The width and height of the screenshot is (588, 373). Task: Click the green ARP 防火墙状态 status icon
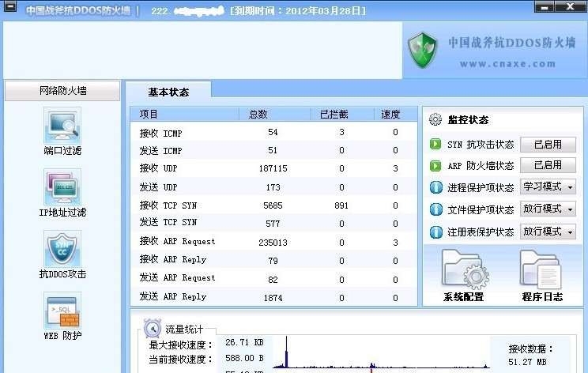pos(435,165)
